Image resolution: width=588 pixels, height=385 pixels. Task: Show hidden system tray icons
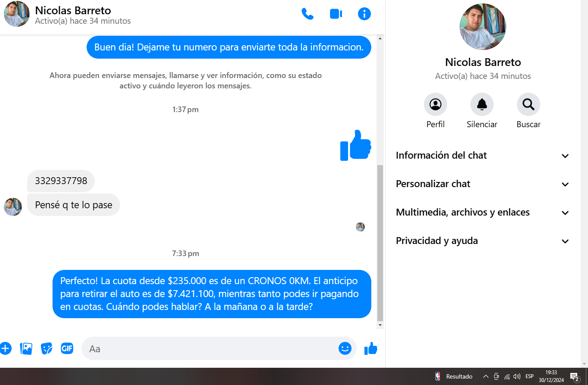(486, 376)
